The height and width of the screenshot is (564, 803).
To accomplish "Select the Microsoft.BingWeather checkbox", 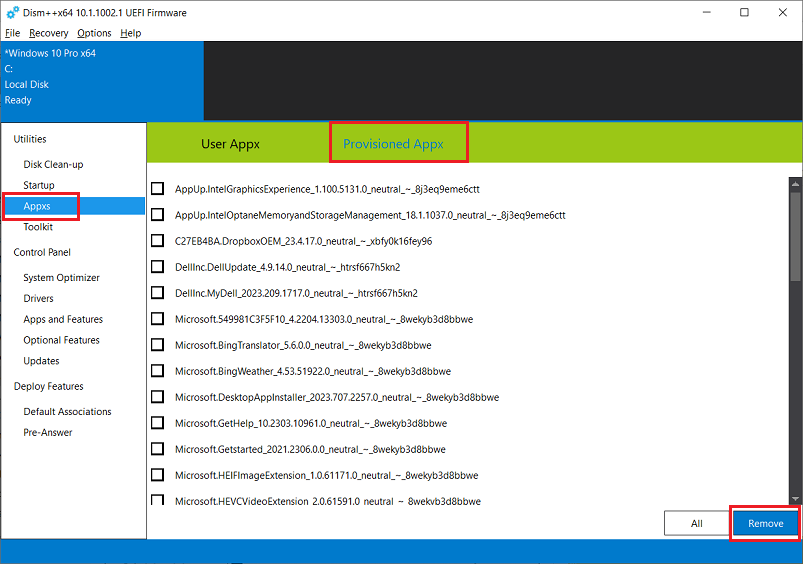I will (158, 371).
